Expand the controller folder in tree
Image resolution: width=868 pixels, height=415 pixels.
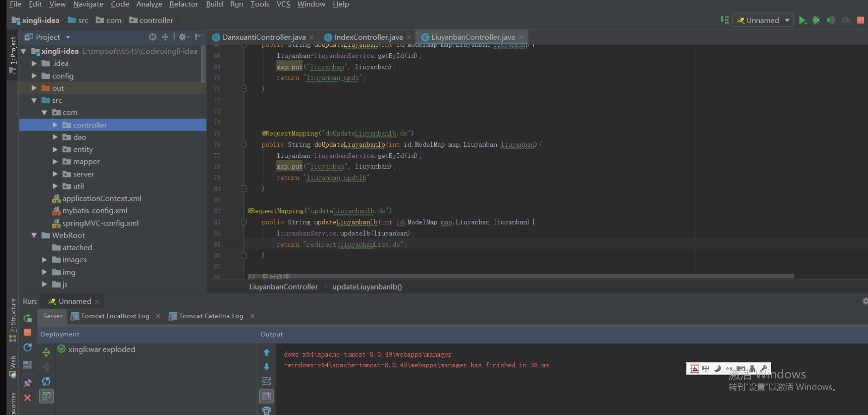coord(55,125)
